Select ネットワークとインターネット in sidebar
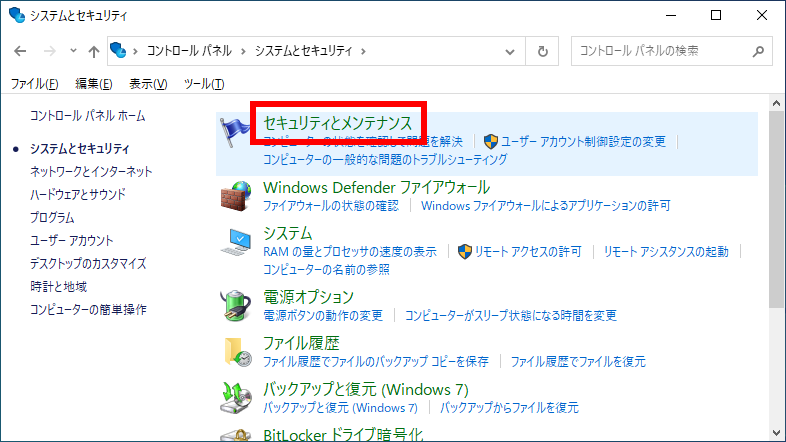 [91, 171]
